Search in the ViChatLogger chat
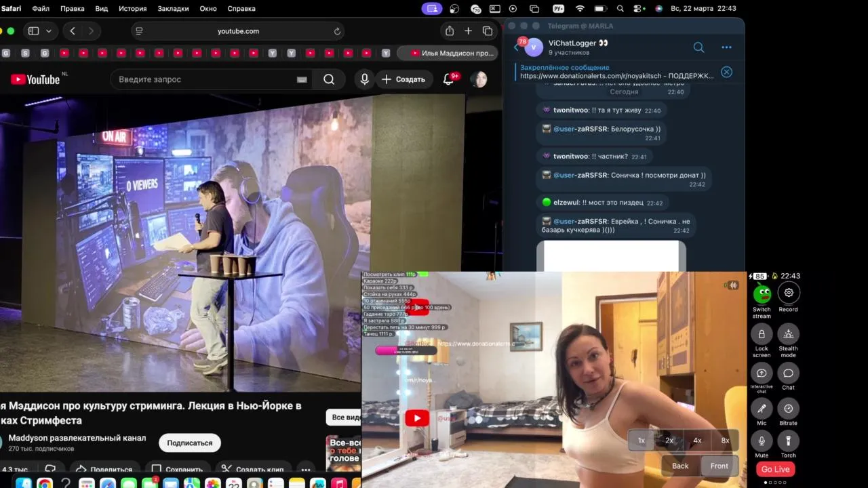 [698, 47]
